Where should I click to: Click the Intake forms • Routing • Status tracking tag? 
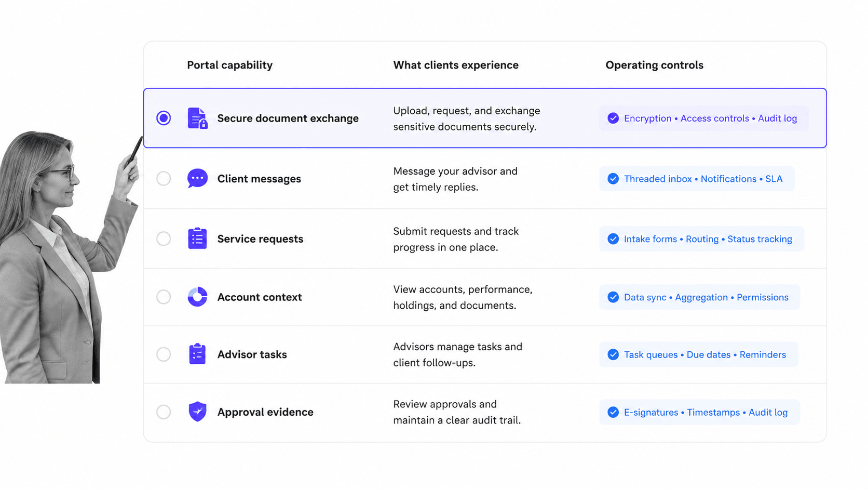point(701,239)
